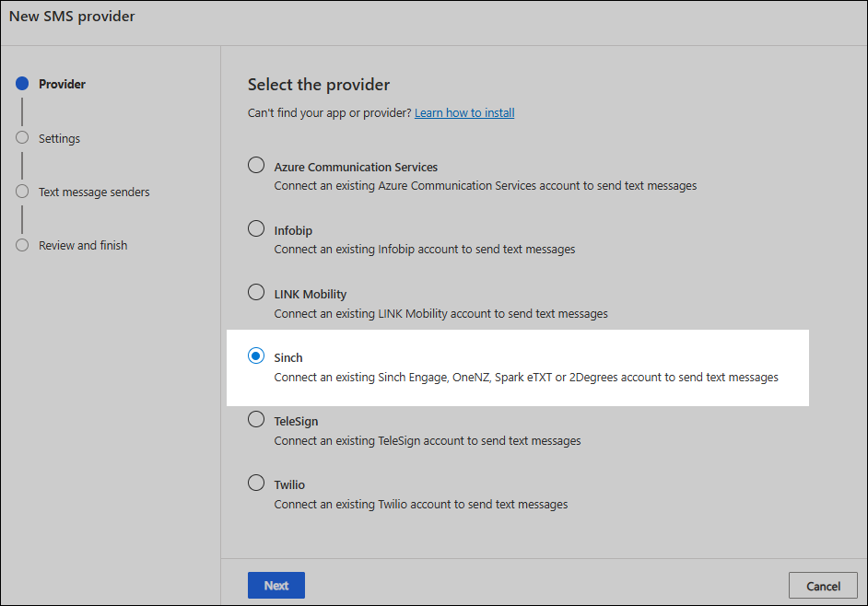Click the TeleSign provider name label
Screen dimensions: 868x606
coord(296,422)
